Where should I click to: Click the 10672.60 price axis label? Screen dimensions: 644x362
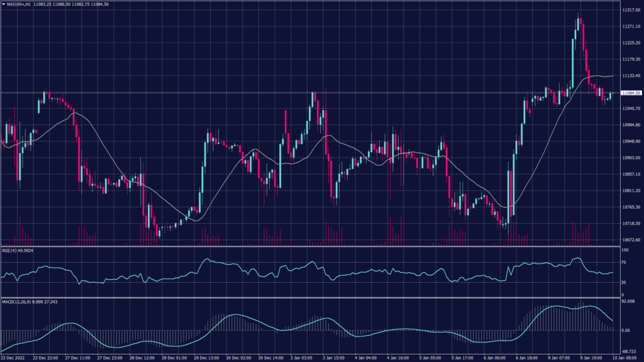click(x=631, y=240)
